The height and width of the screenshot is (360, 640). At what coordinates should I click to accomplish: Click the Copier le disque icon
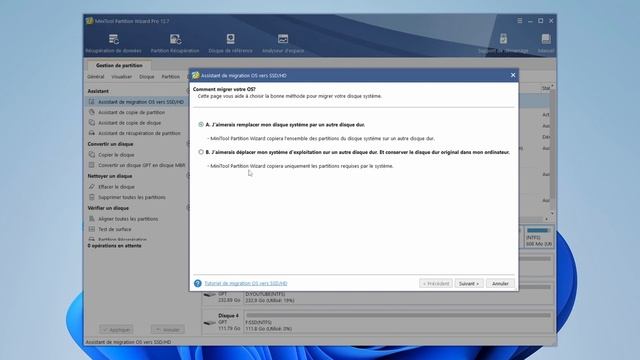click(92, 155)
